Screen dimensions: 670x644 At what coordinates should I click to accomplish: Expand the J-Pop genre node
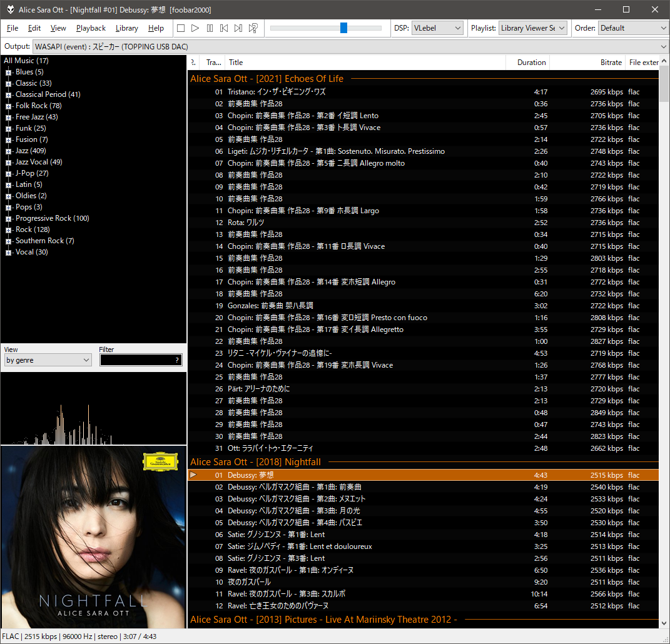[x=8, y=174]
